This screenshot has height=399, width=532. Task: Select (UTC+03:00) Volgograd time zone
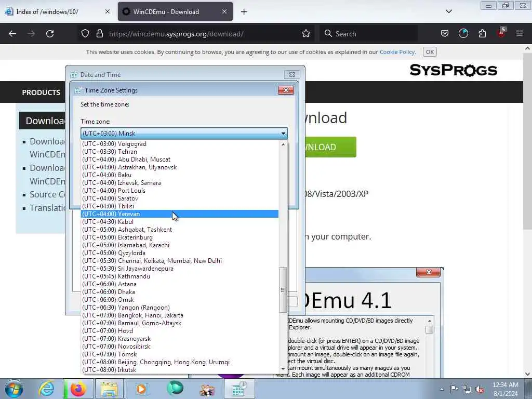click(179, 144)
